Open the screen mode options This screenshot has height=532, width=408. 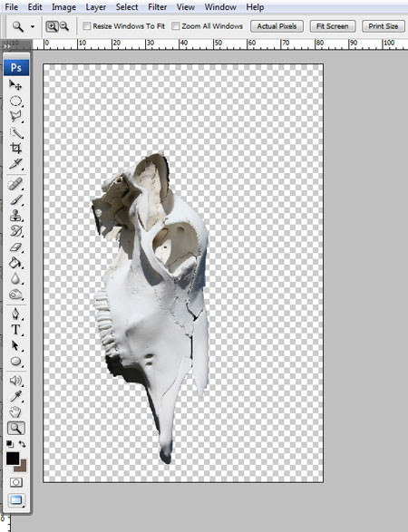pos(16,499)
